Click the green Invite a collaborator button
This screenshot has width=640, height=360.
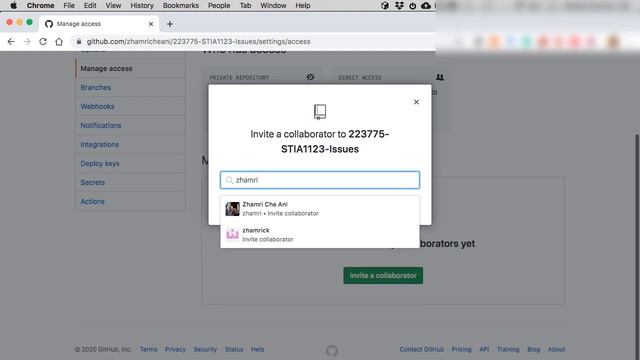(x=383, y=276)
